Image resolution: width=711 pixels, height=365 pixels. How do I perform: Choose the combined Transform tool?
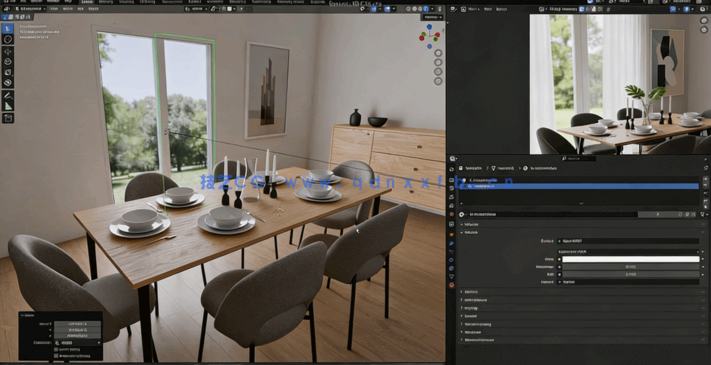[x=8, y=83]
